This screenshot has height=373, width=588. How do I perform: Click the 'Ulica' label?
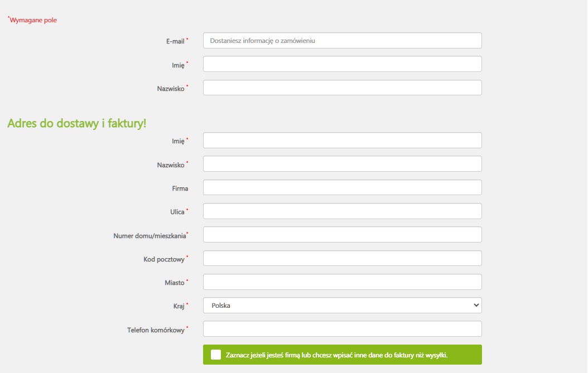pyautogui.click(x=177, y=212)
